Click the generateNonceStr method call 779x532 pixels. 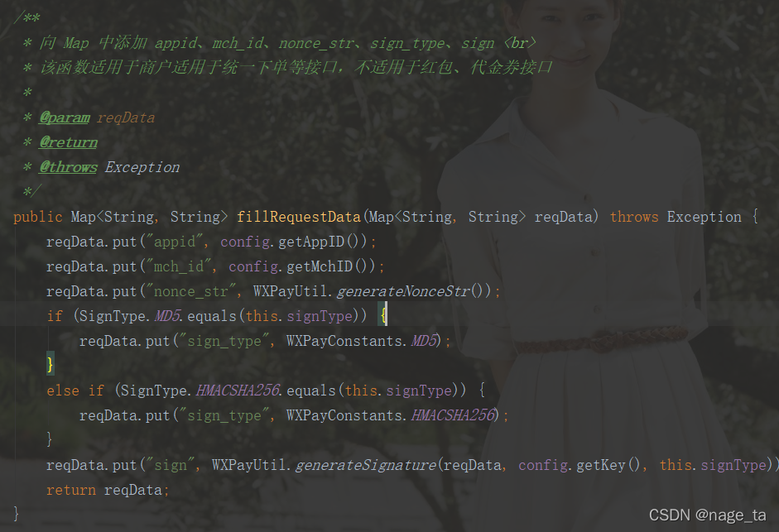click(x=403, y=291)
